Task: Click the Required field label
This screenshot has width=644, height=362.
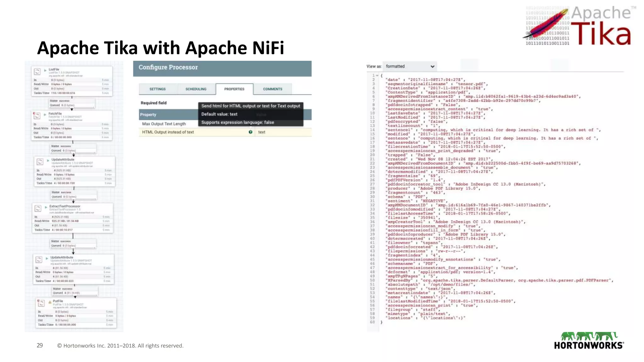Action: (x=154, y=103)
